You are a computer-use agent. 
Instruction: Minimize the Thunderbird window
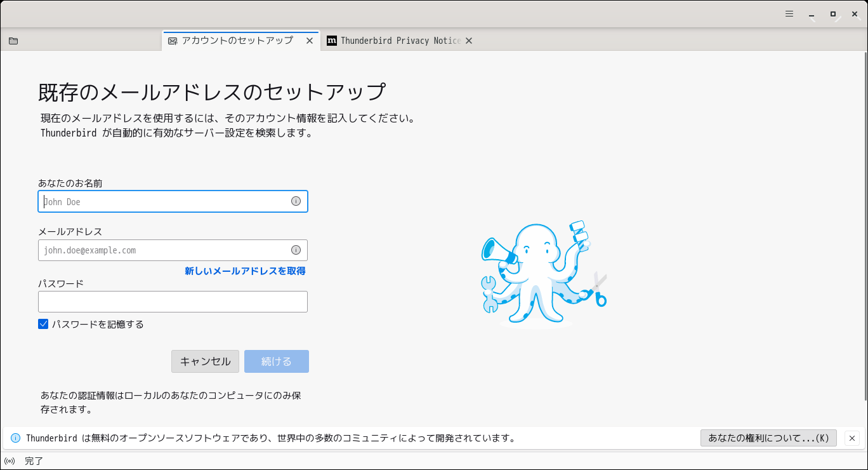[x=812, y=13]
